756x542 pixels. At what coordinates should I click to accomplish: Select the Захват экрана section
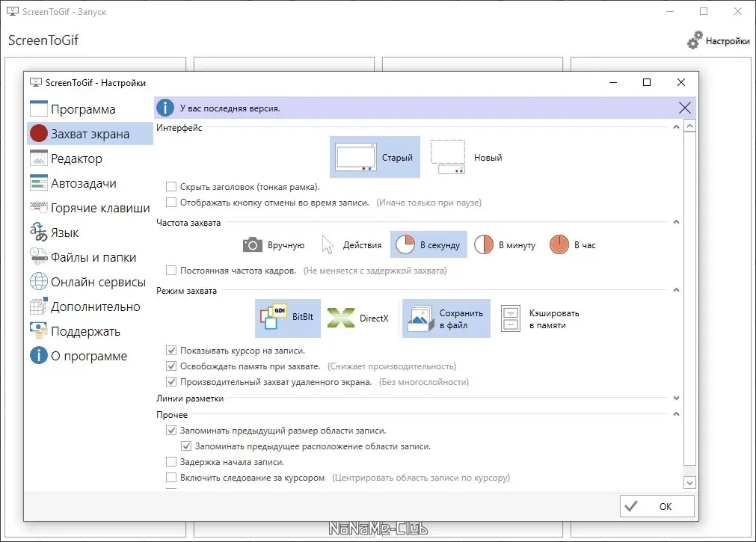pyautogui.click(x=90, y=134)
